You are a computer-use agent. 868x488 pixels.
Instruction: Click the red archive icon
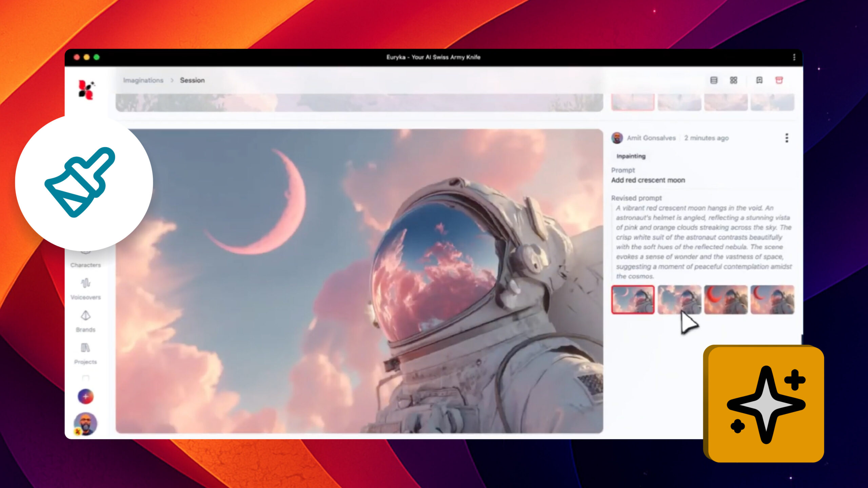(x=779, y=80)
